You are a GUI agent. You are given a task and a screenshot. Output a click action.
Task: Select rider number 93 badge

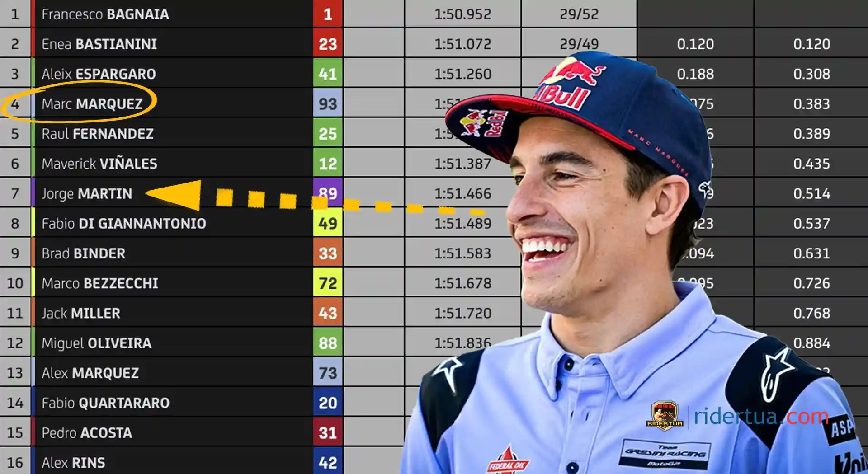(x=328, y=103)
